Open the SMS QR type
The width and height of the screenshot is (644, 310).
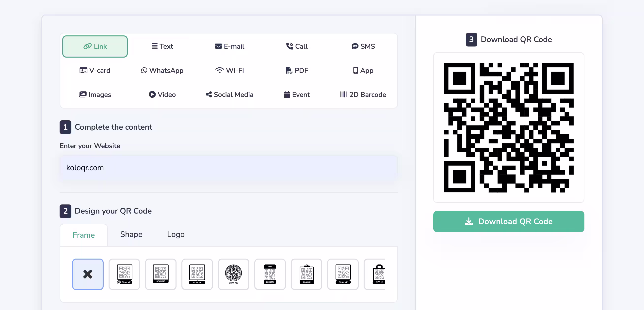[x=363, y=46]
